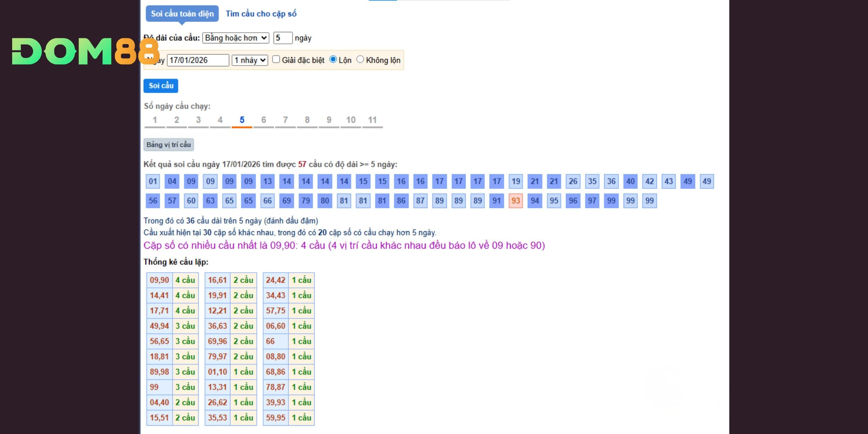This screenshot has height=434, width=868.
Task: Click the Bảng vị trí cầu button
Action: [x=168, y=144]
